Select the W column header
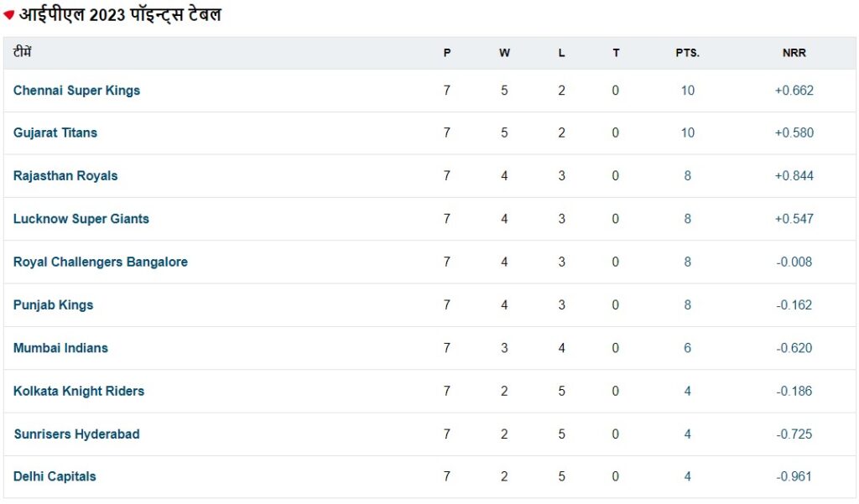This screenshot has width=859, height=504. click(x=504, y=53)
